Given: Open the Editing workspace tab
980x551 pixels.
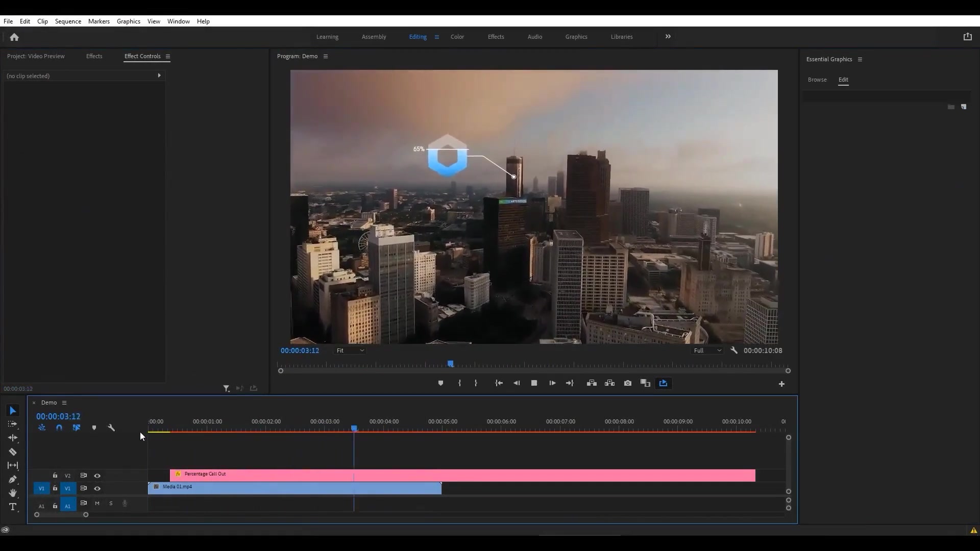Looking at the screenshot, I should pos(418,36).
